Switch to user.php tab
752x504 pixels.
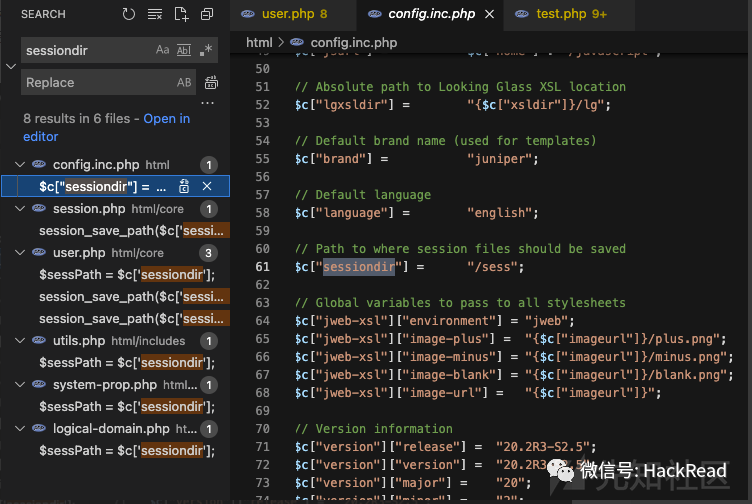coord(294,14)
